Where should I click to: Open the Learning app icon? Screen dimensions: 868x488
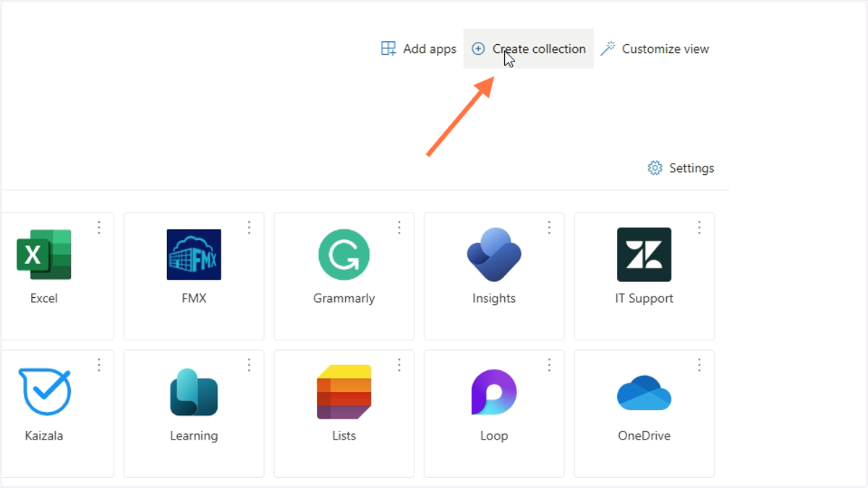[194, 392]
